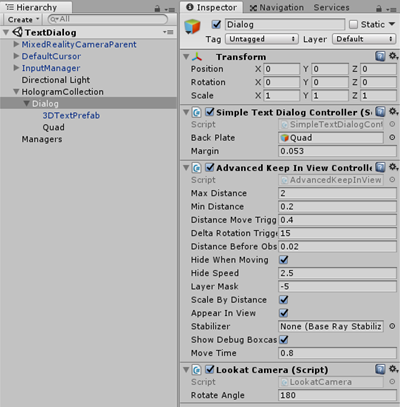Uncheck Hide When Moving
This screenshot has width=400, height=407.
(x=284, y=259)
